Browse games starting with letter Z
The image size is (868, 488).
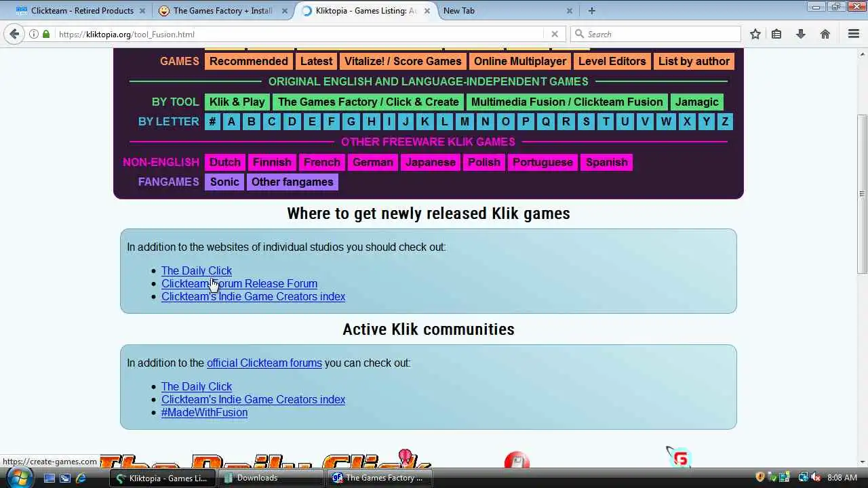click(x=725, y=121)
